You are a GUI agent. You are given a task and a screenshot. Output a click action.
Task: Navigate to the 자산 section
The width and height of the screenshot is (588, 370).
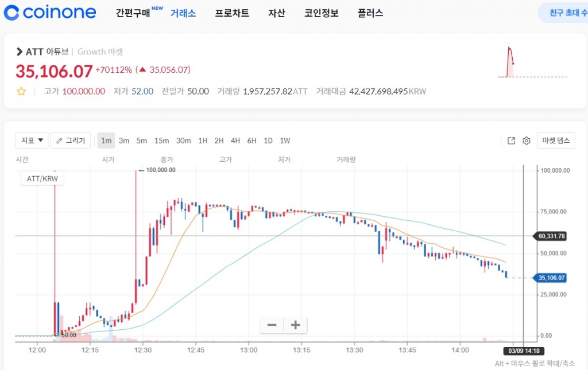[x=277, y=13]
